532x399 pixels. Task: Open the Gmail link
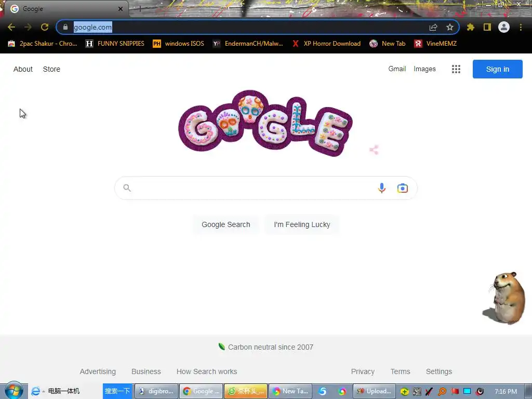pos(397,69)
